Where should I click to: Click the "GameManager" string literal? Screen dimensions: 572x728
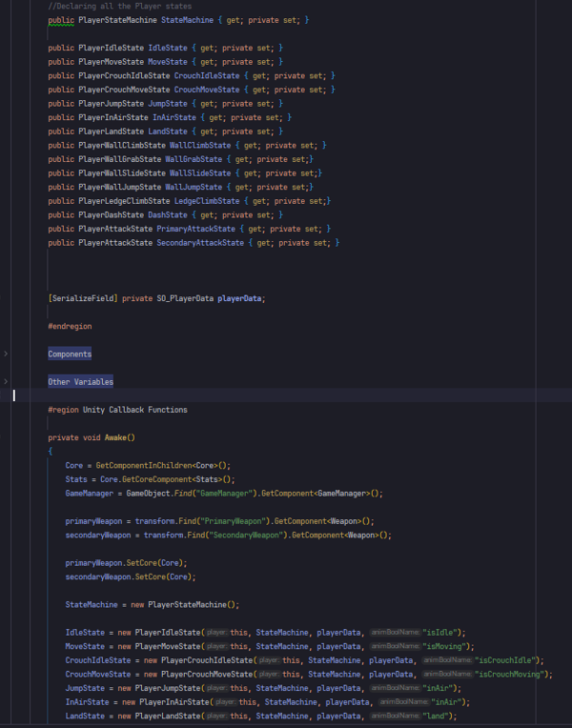click(x=224, y=494)
